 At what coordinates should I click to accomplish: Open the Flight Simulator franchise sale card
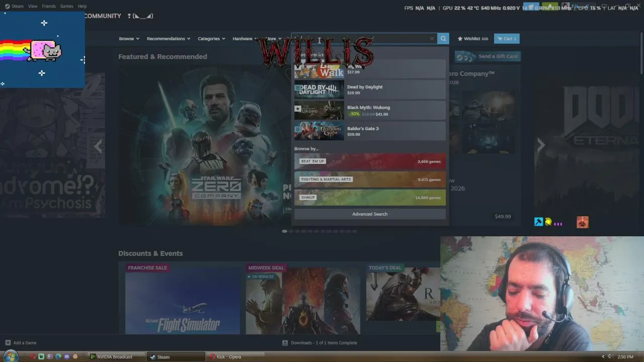pos(183,299)
